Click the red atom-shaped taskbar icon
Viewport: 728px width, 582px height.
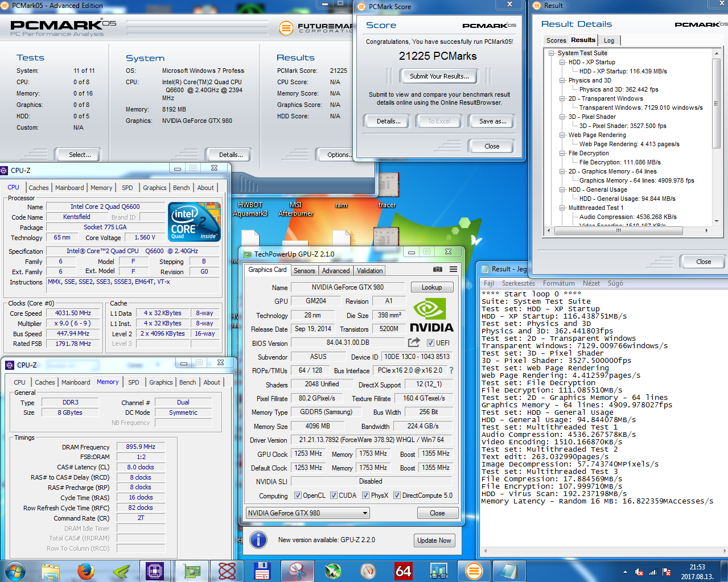coord(227,571)
